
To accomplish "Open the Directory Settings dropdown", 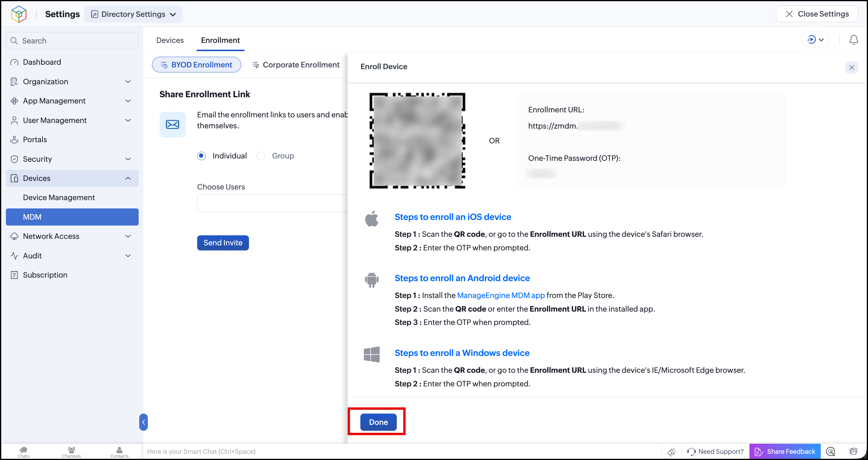I will (x=133, y=14).
